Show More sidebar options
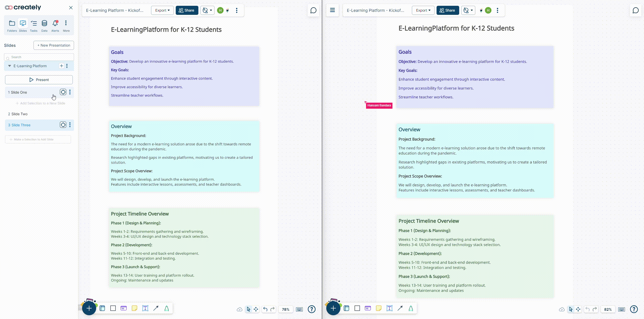The width and height of the screenshot is (644, 319). (x=66, y=26)
